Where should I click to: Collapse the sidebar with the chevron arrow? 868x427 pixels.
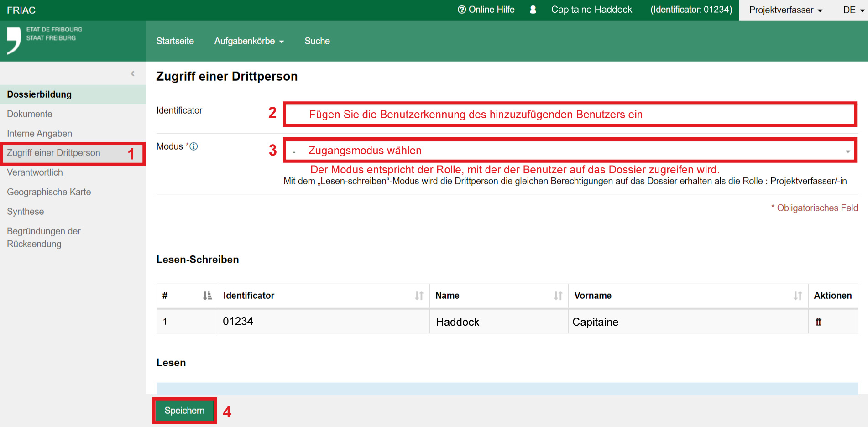(x=132, y=73)
